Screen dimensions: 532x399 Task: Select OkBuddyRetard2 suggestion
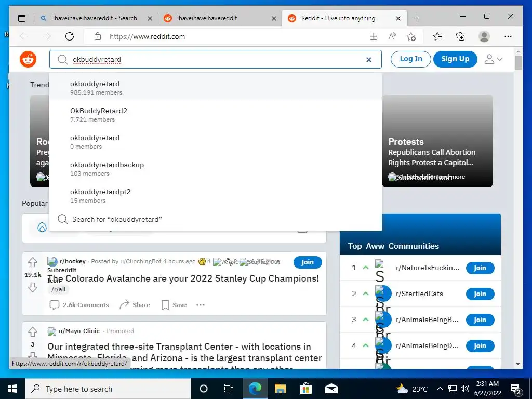coord(216,115)
